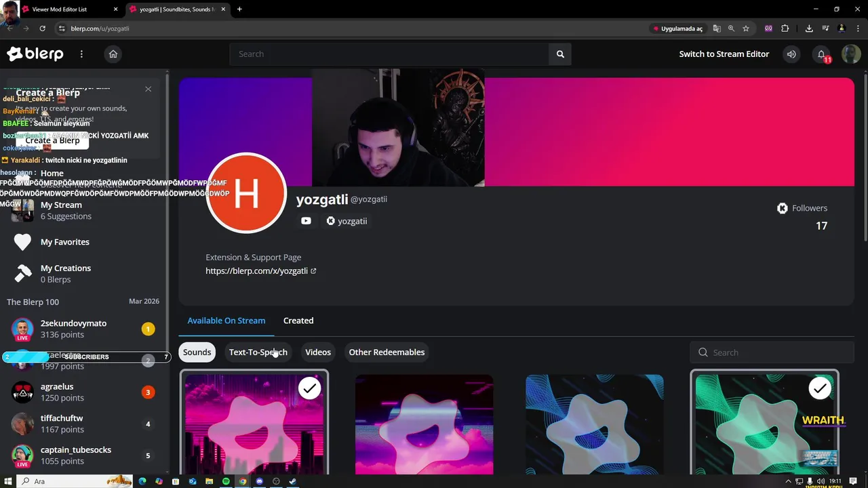Image resolution: width=868 pixels, height=488 pixels.
Task: Click the Windows Start button
Action: click(7, 481)
